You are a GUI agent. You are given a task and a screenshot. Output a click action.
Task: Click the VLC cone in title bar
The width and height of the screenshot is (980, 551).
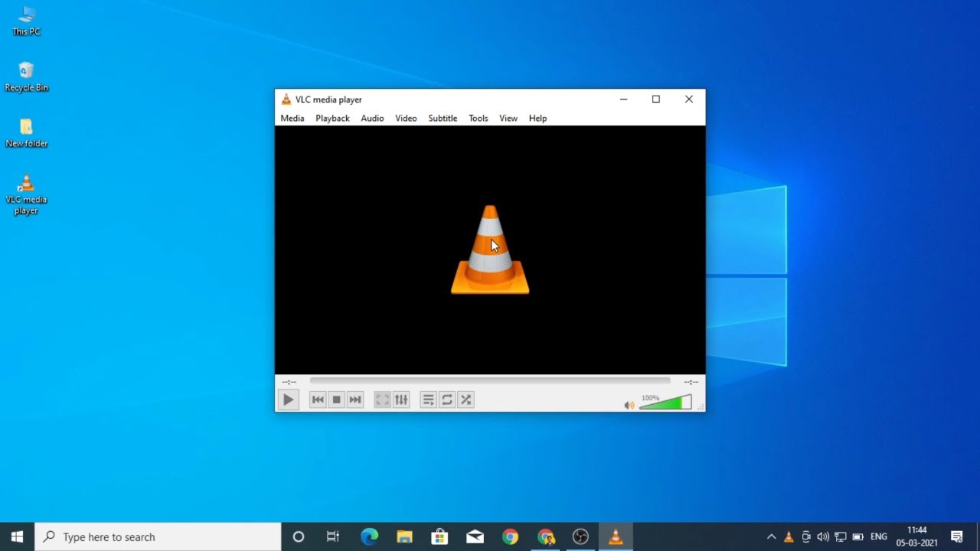(x=286, y=99)
